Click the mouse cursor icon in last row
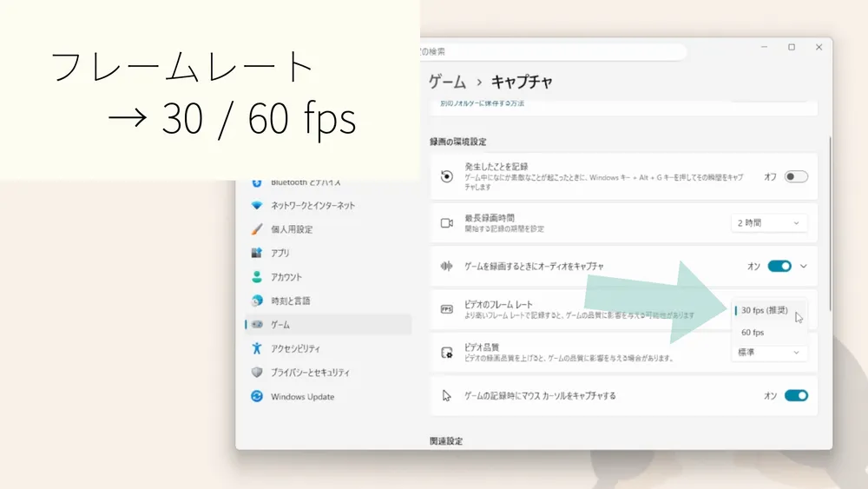Screen dimensions: 868x489 click(447, 395)
